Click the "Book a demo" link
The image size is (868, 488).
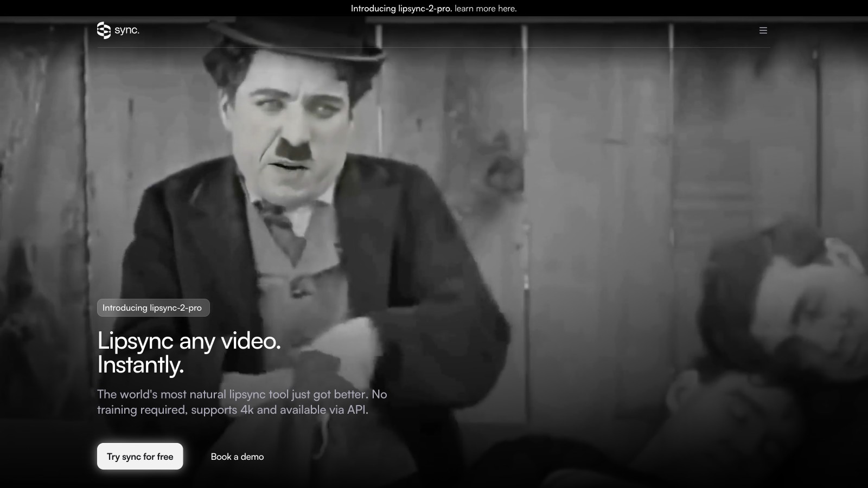click(237, 457)
